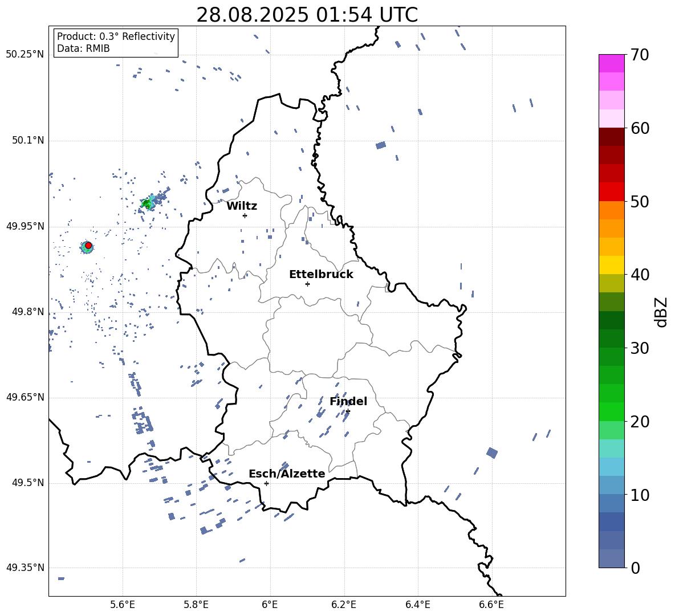Click the Findel station cross marker
This screenshot has height=616, width=675.
coord(348,411)
